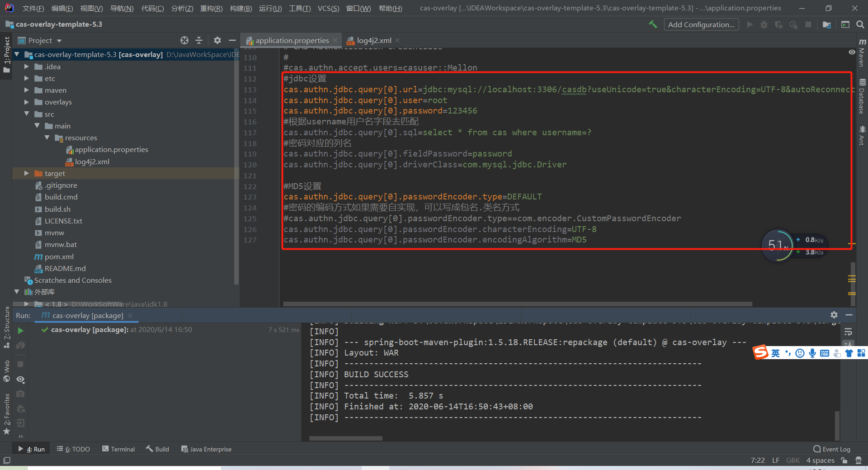The image size is (868, 470).
Task: Click the file lock icon in the status bar
Action: [844, 460]
